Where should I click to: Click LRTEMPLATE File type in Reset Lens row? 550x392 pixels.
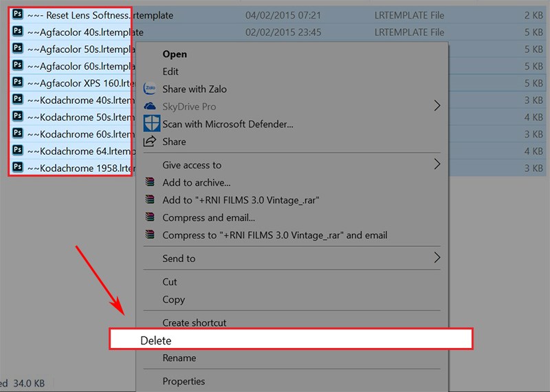[409, 15]
